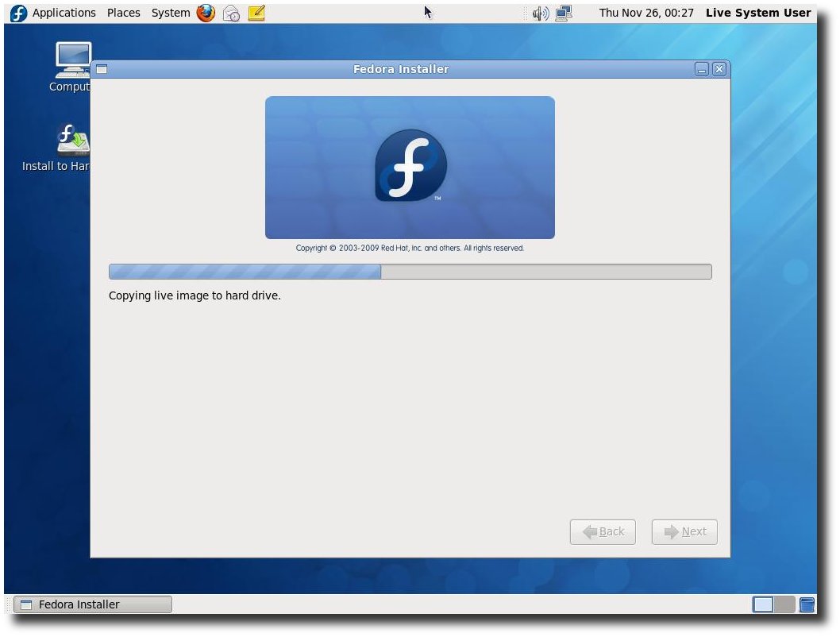Launch Firefox from the top panel
This screenshot has height=637, width=840.
click(x=206, y=13)
